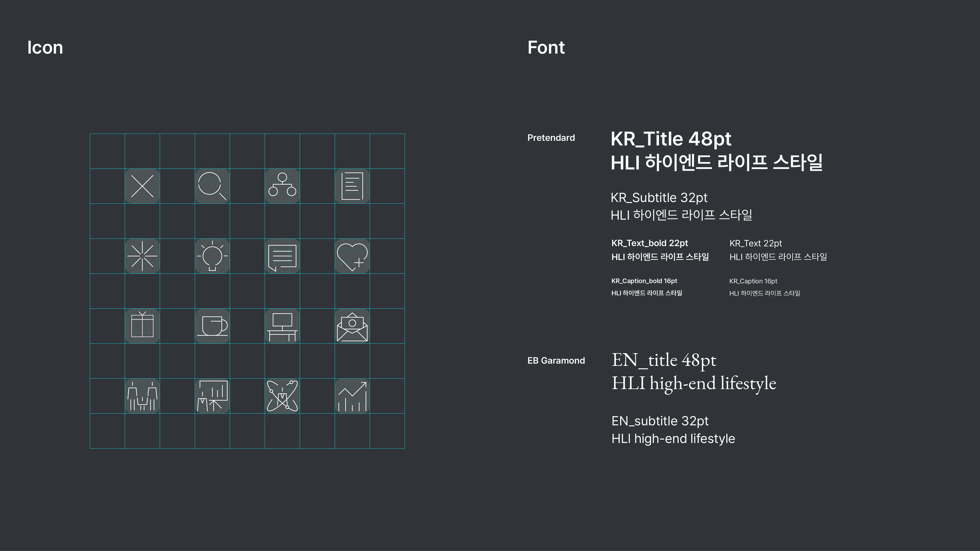Click the EN_title 48pt serif text
Screen dimensions: 980x551
point(664,360)
